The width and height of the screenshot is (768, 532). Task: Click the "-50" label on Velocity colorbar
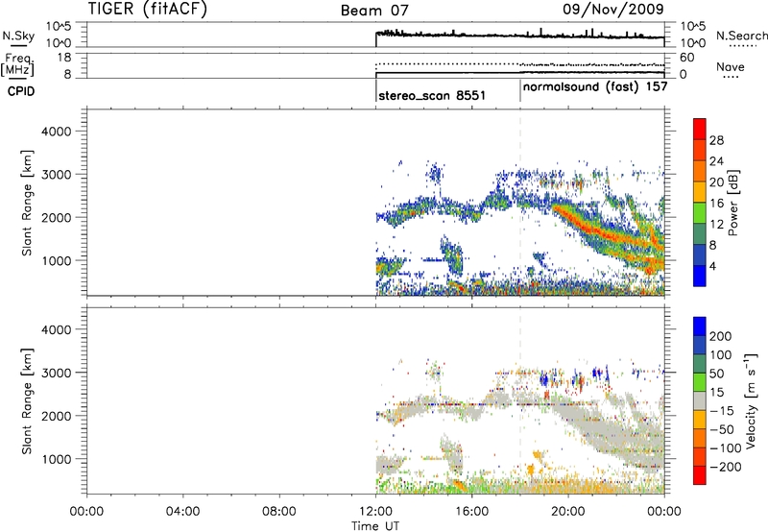tap(722, 429)
